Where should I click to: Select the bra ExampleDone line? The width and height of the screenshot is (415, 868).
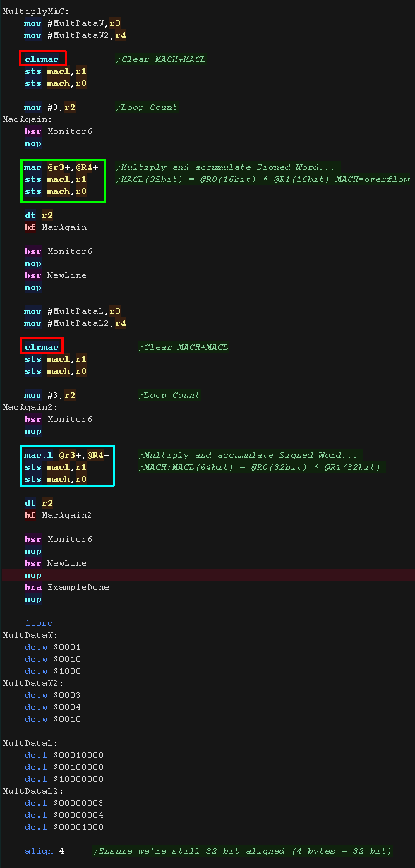[x=67, y=587]
